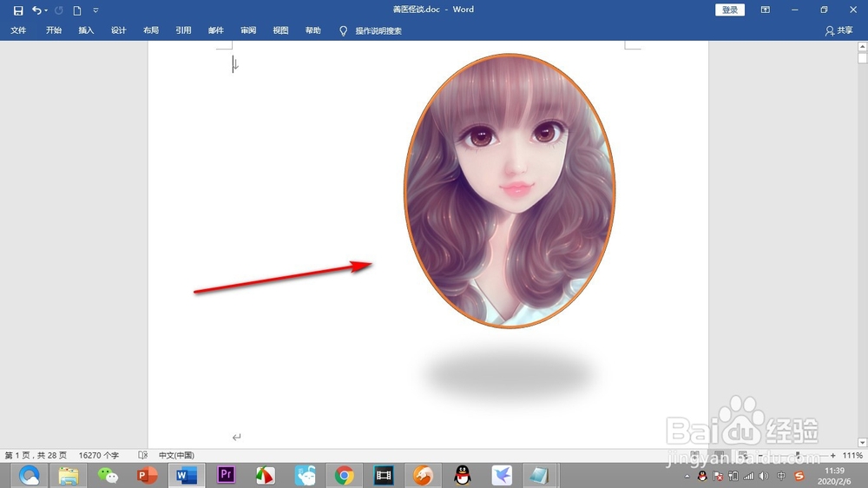Viewport: 868px width, 488px height.
Task: Open Adobe Premiere Pro from taskbar
Action: click(x=226, y=475)
